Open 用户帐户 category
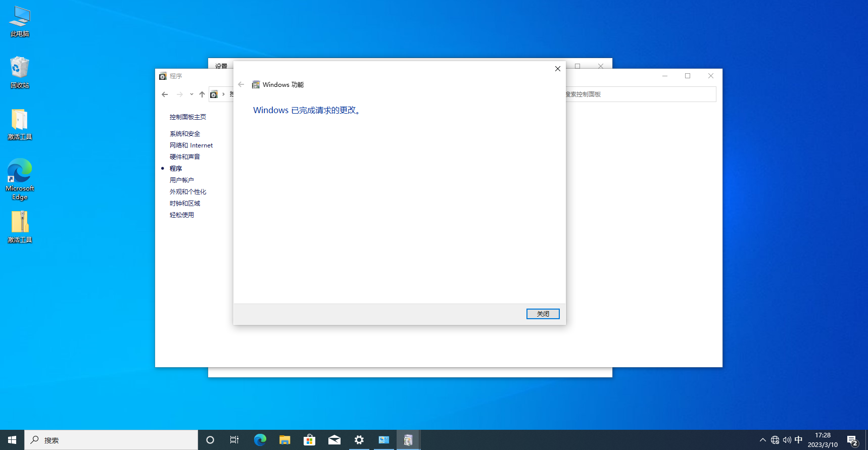 (182, 180)
